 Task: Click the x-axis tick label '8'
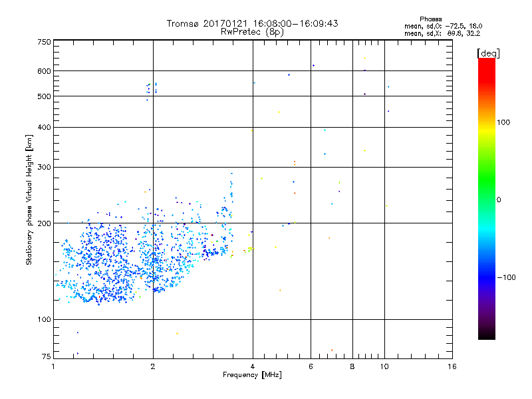click(x=352, y=366)
